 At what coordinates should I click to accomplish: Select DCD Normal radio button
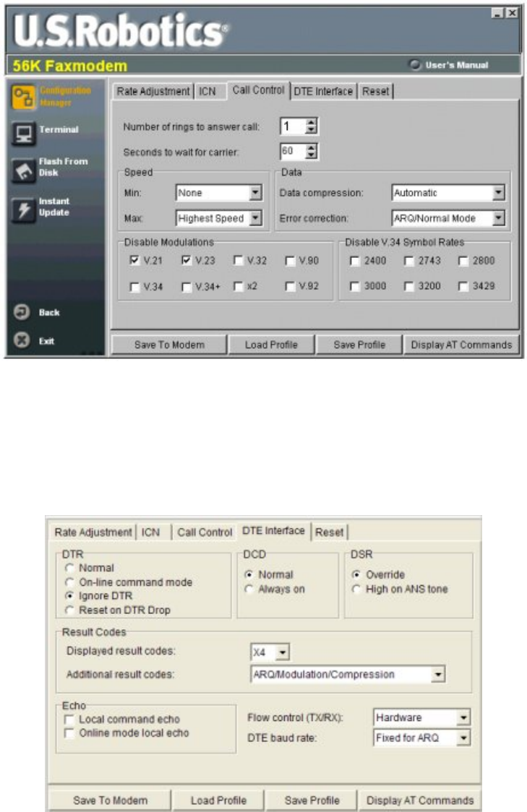249,575
